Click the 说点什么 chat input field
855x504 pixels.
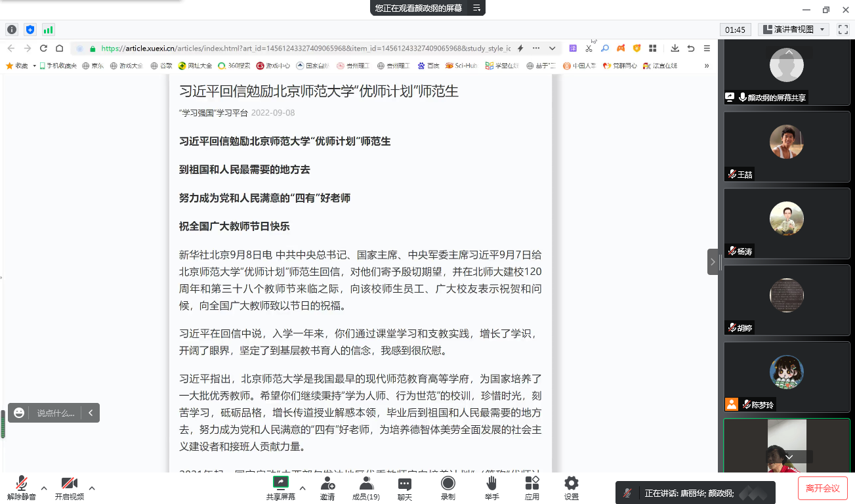pyautogui.click(x=56, y=413)
